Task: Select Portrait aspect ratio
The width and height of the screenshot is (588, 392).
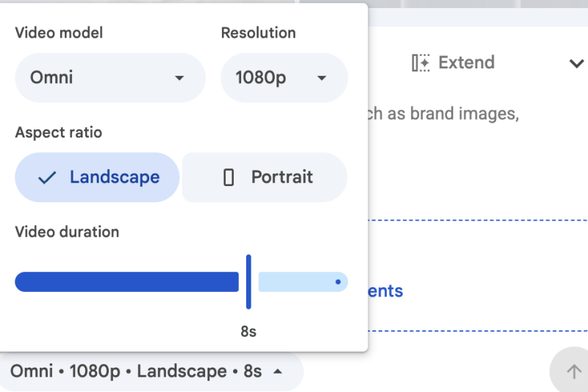Action: pos(265,177)
